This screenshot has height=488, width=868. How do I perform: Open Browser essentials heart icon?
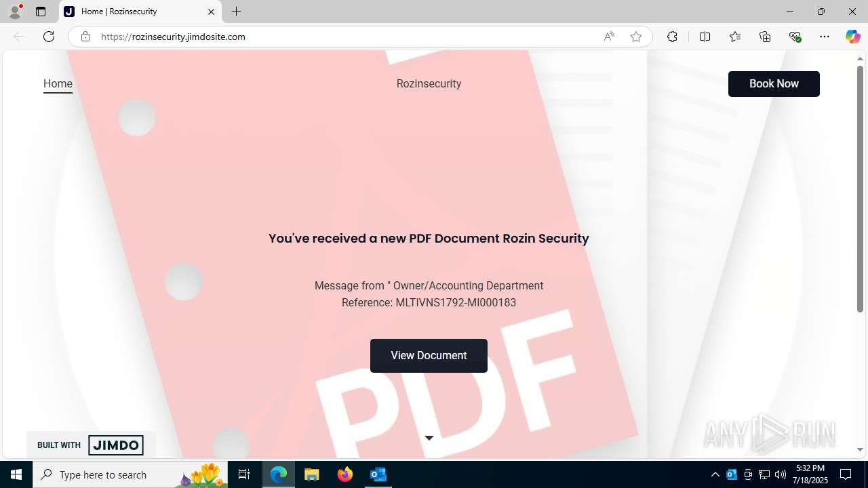coord(795,37)
